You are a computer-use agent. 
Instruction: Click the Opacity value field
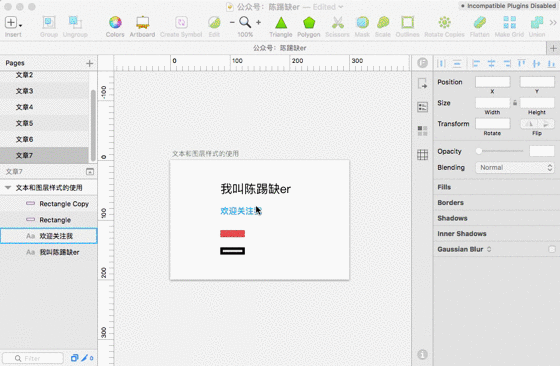click(x=542, y=151)
